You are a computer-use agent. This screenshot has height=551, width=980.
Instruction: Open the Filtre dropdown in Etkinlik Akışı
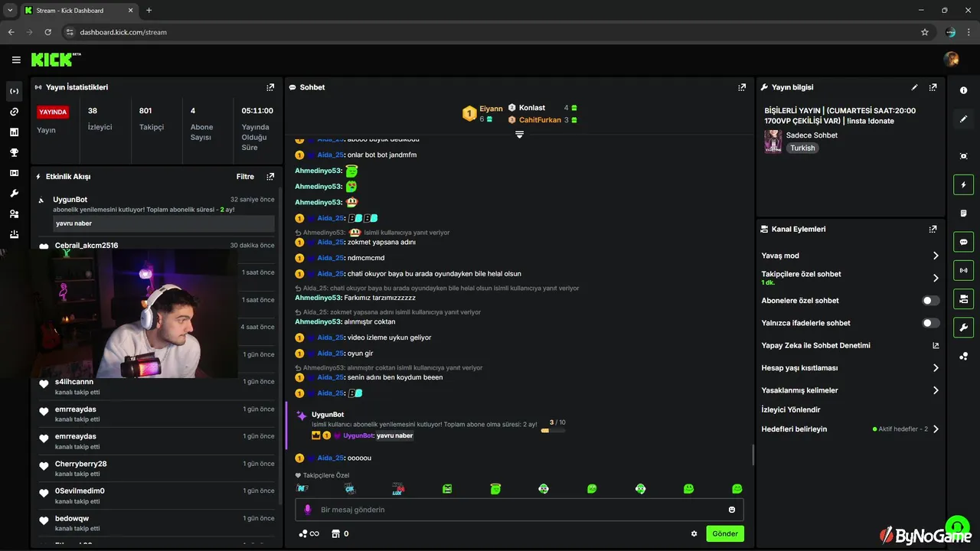(245, 177)
